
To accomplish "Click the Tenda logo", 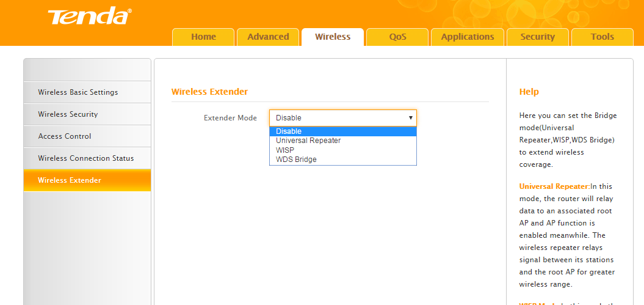I will (x=90, y=17).
